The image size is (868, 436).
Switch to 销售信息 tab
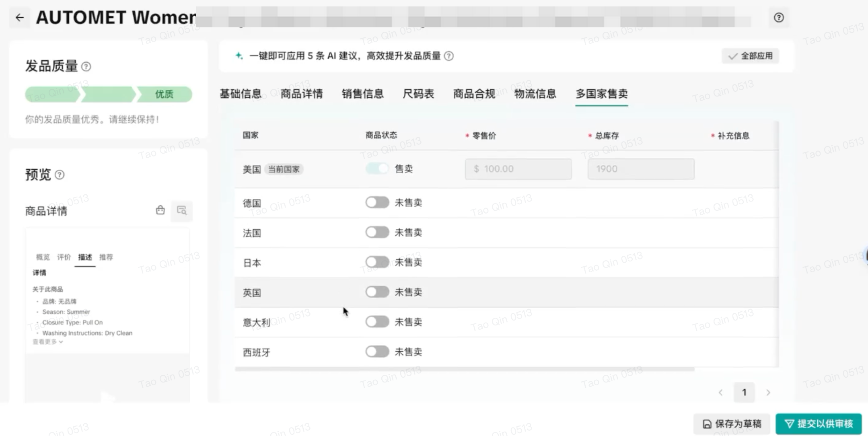[362, 94]
